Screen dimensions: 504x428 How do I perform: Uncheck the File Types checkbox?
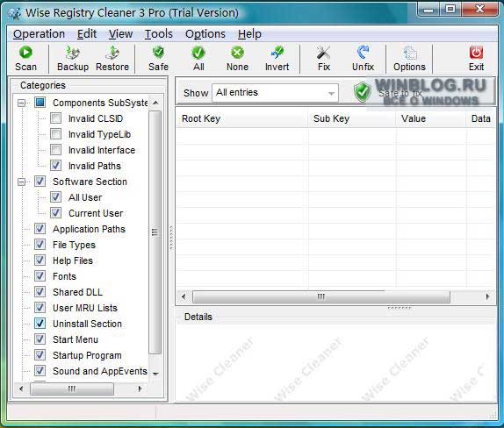point(40,245)
